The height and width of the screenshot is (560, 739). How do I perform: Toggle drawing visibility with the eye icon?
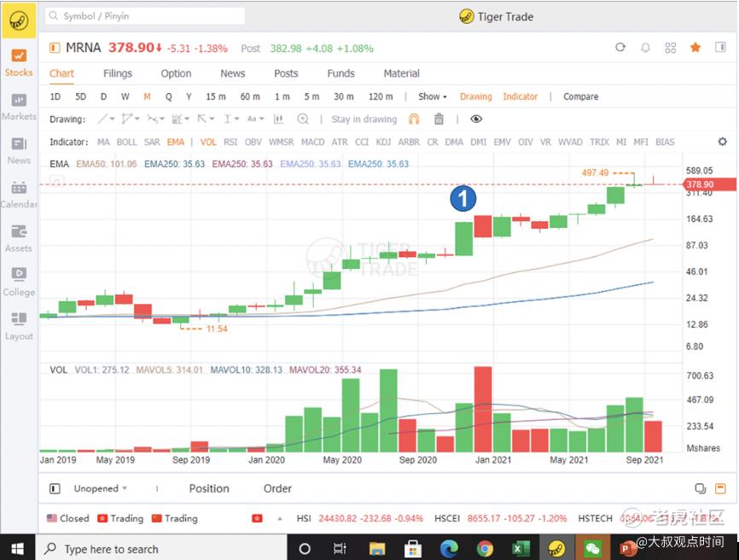click(476, 119)
